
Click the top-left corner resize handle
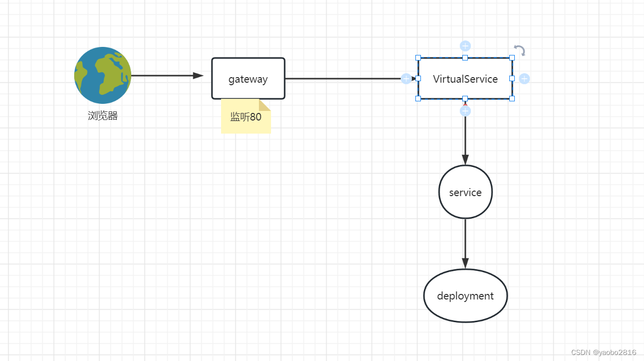click(x=418, y=57)
